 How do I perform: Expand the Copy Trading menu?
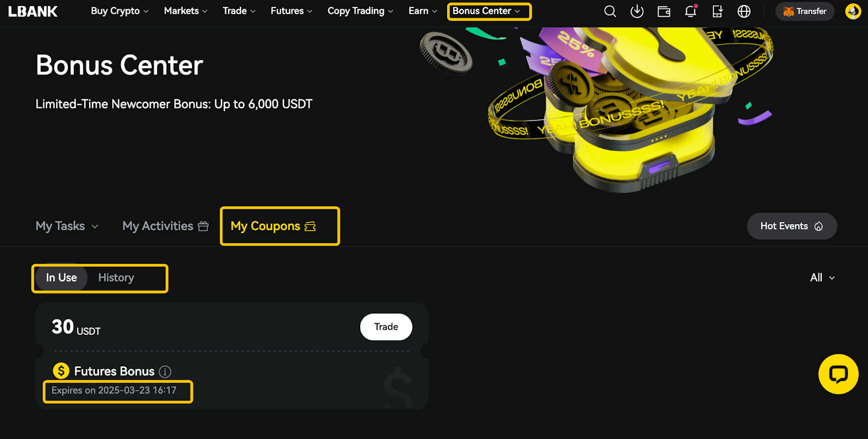360,11
